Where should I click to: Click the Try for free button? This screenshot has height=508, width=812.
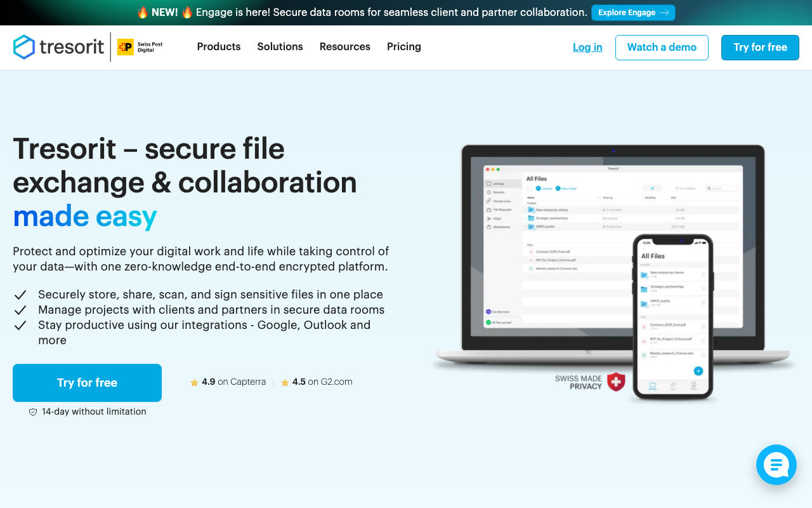(760, 47)
